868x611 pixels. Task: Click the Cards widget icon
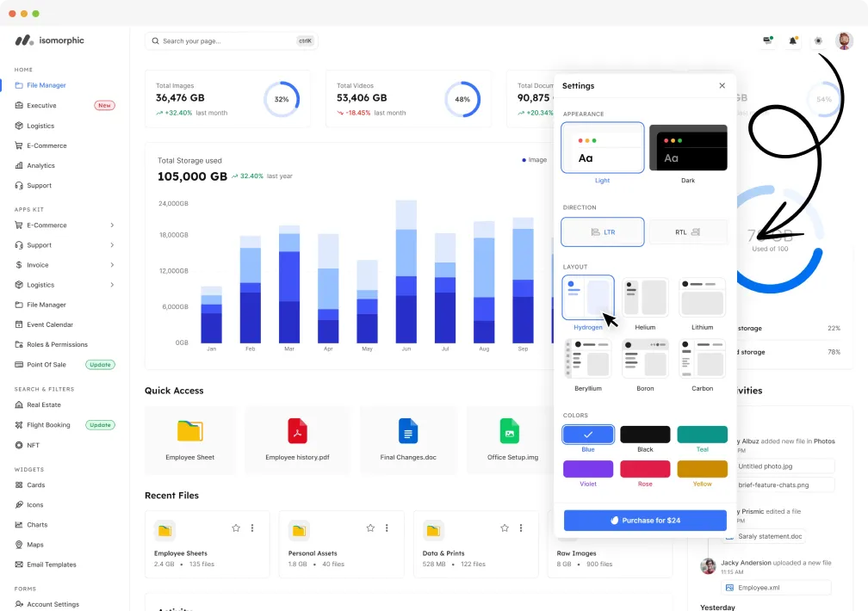19,484
